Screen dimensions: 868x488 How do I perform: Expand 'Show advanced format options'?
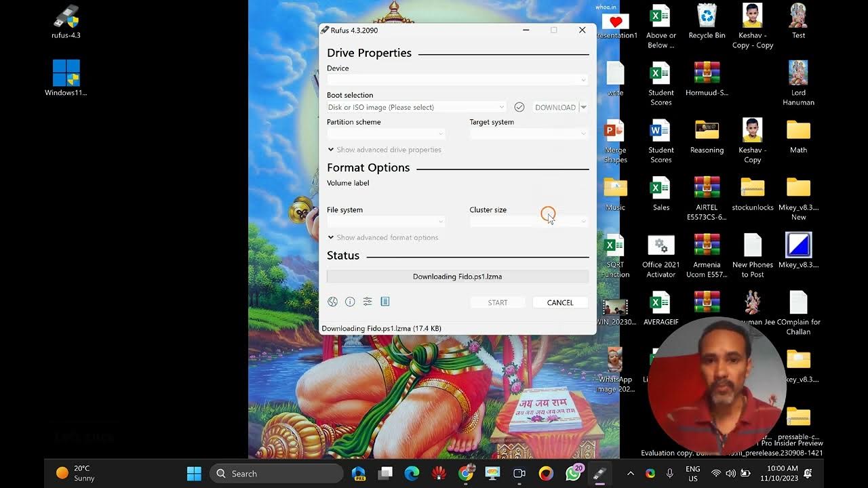383,237
